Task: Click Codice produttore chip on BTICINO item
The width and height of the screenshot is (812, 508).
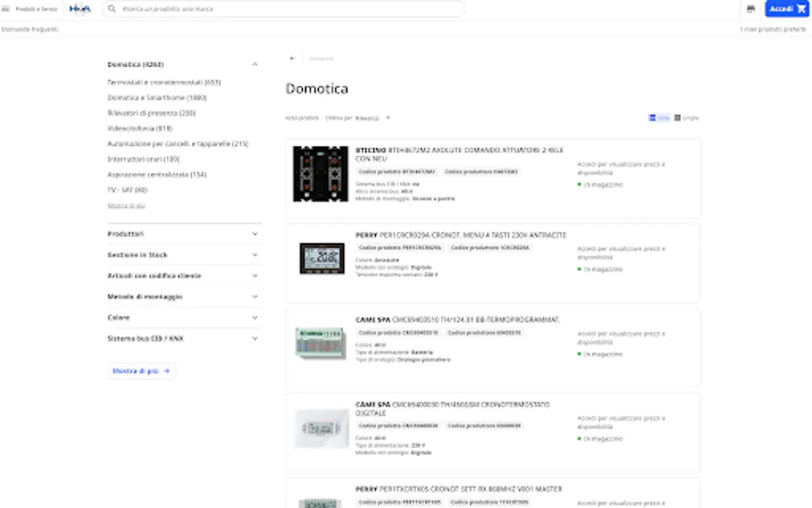Action: 481,172
